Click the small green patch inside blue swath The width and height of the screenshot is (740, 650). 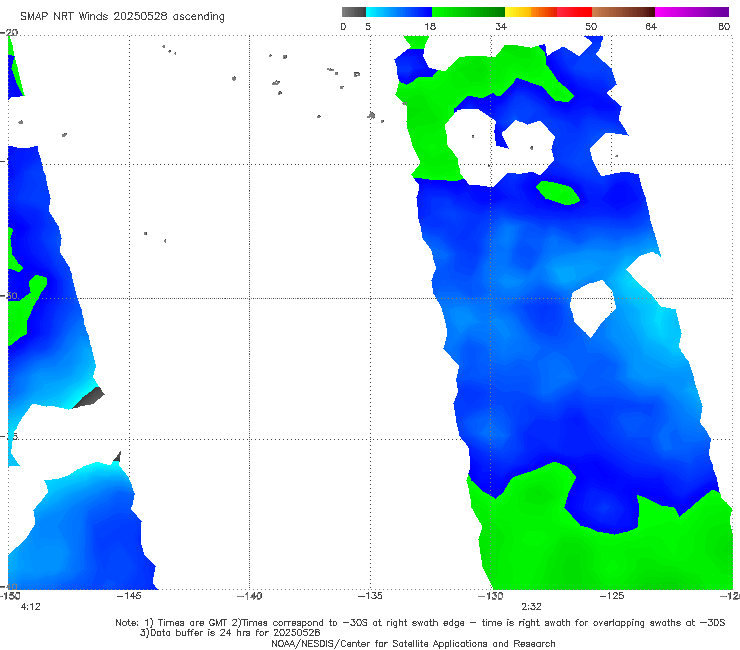558,193
